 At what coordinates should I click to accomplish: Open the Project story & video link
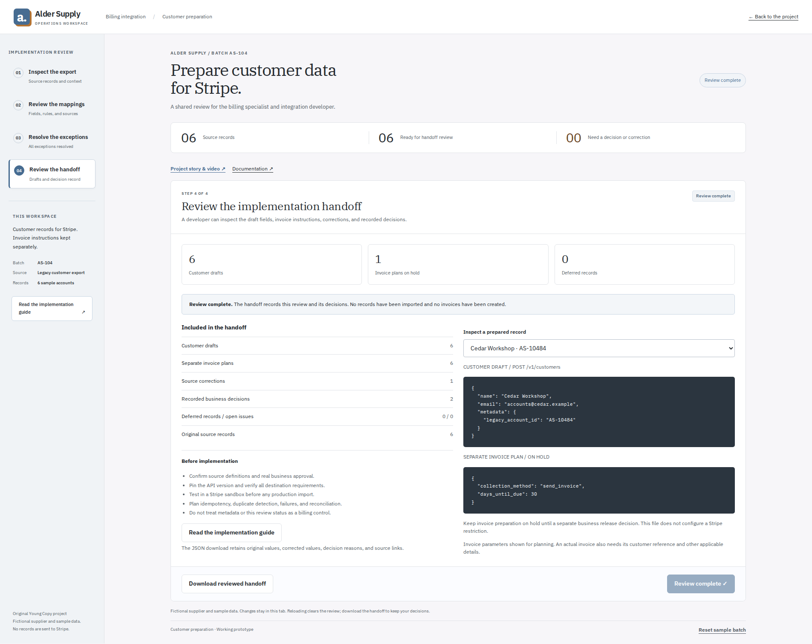pos(198,169)
